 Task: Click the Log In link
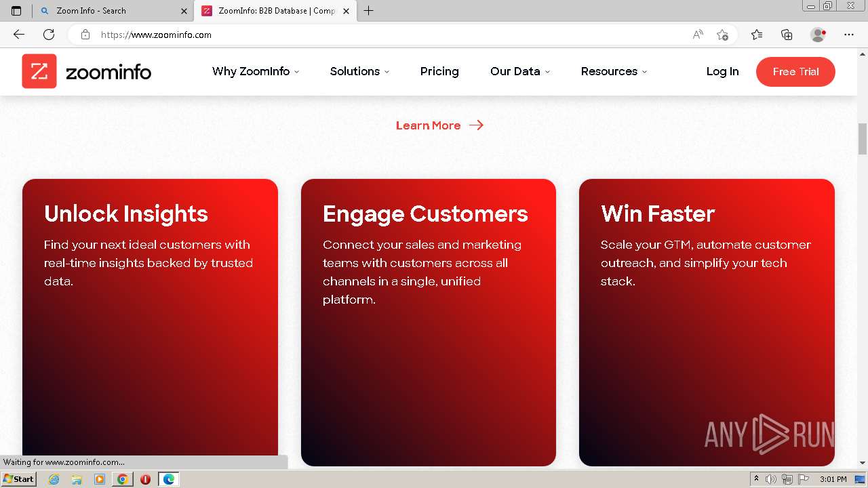pos(722,71)
